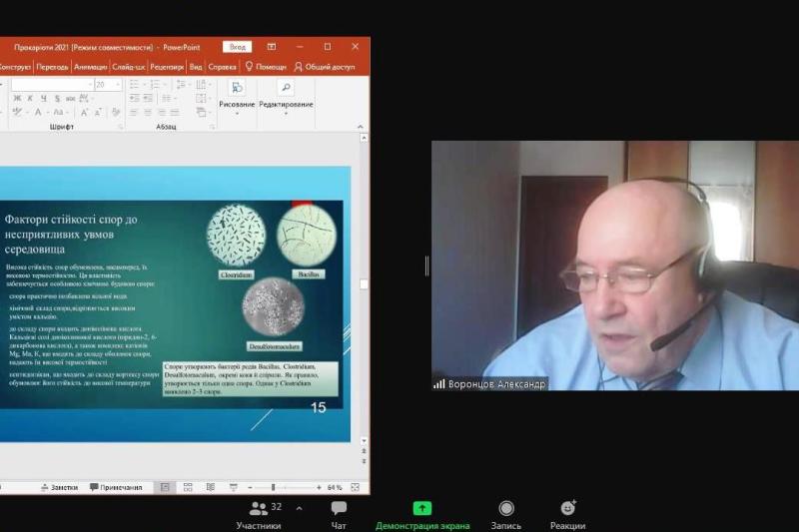Click zoom in plus in status bar

coord(319,487)
